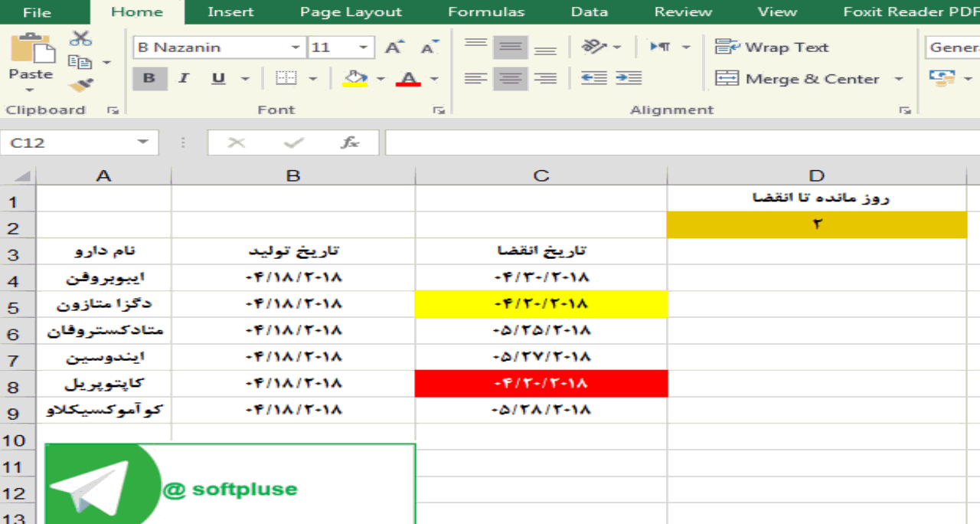
Task: Open Font dialog launcher
Action: click(439, 111)
